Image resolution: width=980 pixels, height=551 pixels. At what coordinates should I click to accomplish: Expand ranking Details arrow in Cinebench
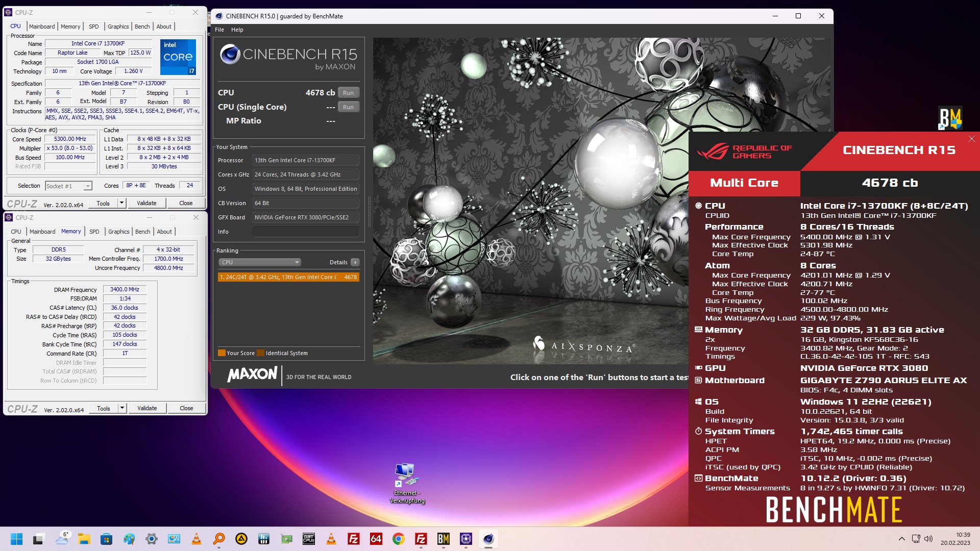click(x=355, y=262)
